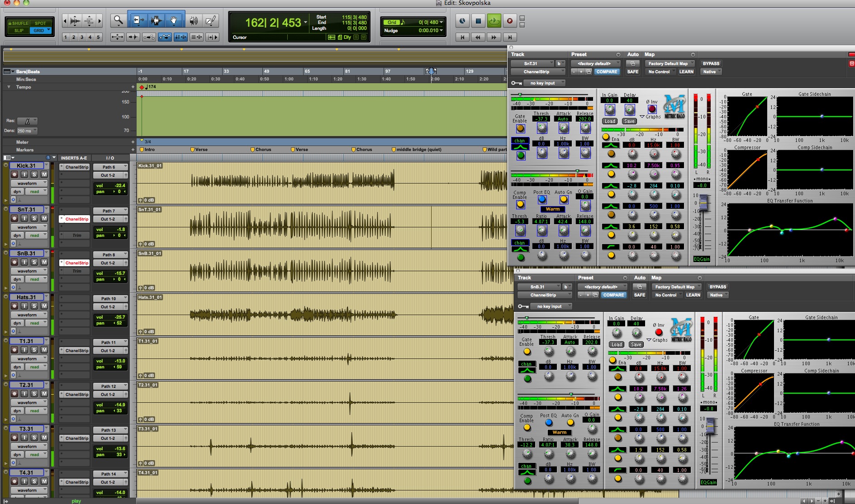Click the Metric Halo logo in SnT.31 plugin

tap(674, 107)
